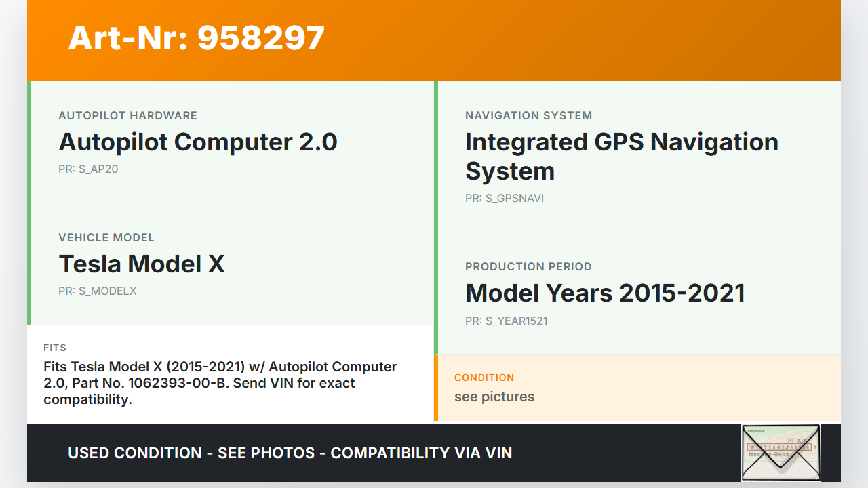Click the PR: S_AP20 code

point(88,169)
